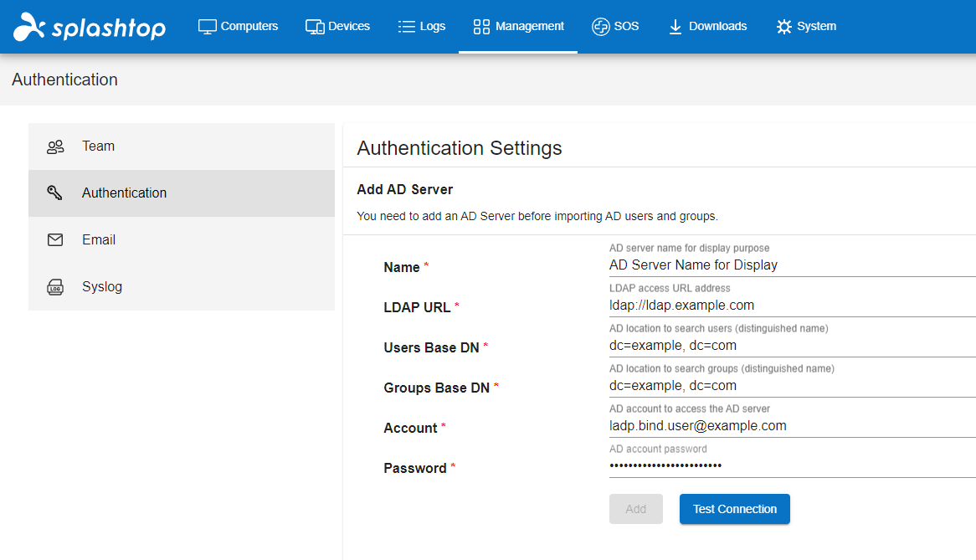Click 'AD server name for display purpose' hint
The width and height of the screenshot is (976, 560).
point(689,249)
